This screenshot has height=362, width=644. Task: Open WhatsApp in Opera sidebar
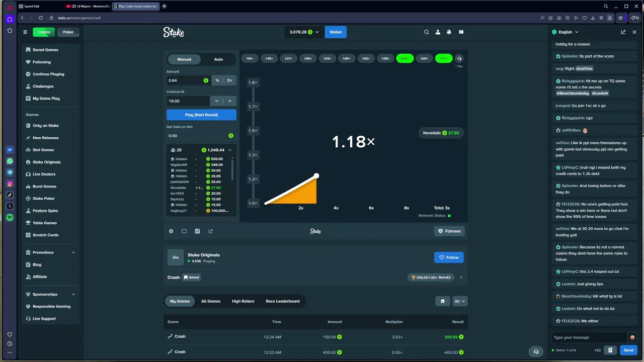tap(10, 161)
